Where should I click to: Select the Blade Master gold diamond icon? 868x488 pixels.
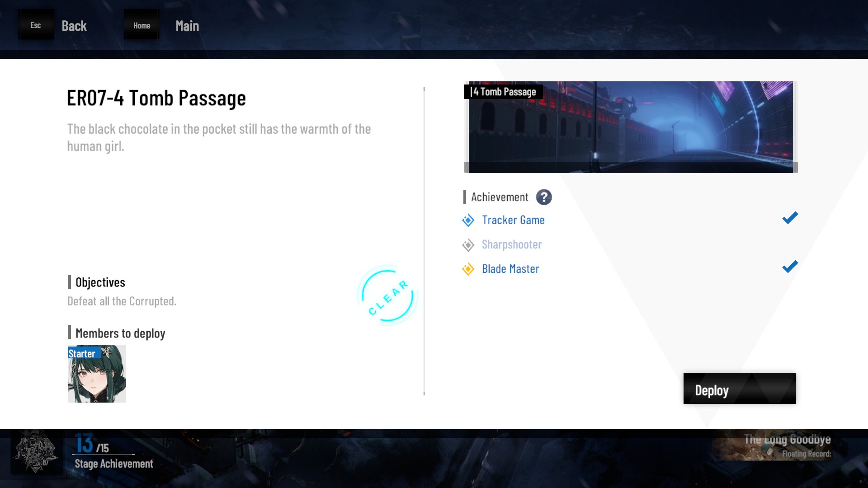click(468, 269)
